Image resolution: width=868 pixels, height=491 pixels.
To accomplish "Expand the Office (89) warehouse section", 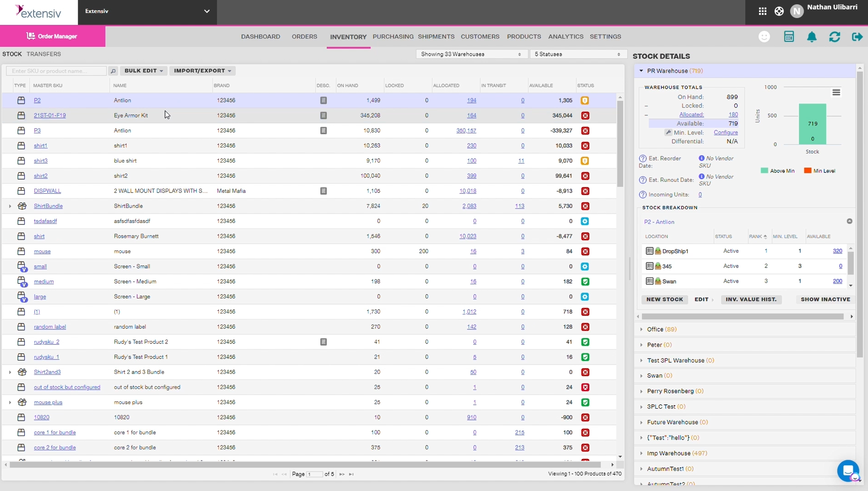I will click(642, 329).
